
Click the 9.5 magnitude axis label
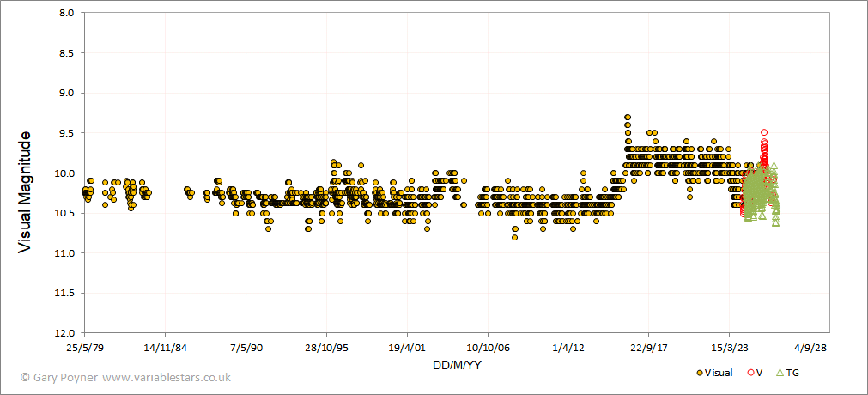(x=68, y=133)
